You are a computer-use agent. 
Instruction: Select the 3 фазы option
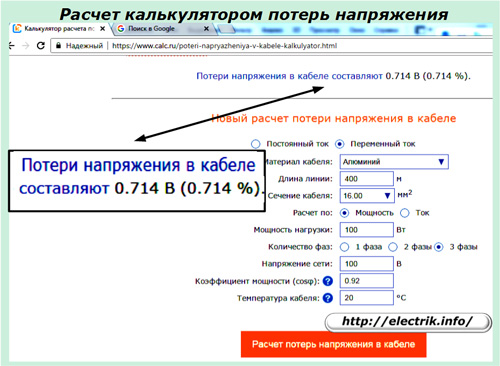pos(439,247)
